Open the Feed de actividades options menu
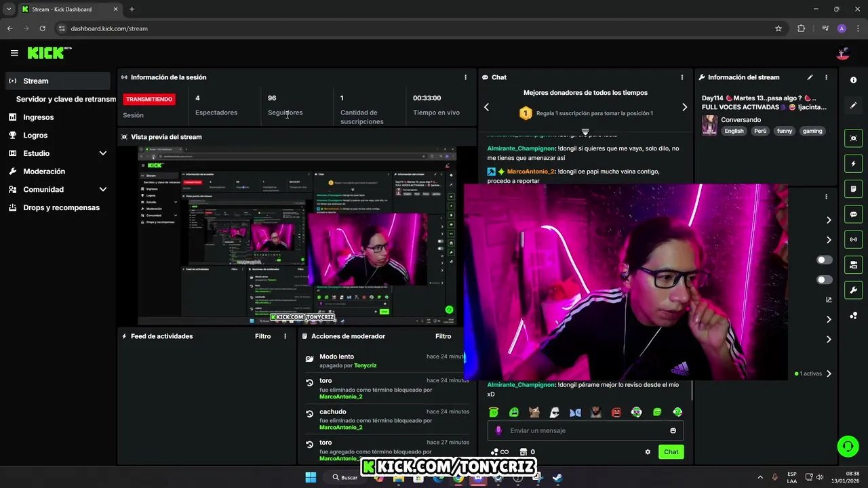868x488 pixels. click(285, 336)
